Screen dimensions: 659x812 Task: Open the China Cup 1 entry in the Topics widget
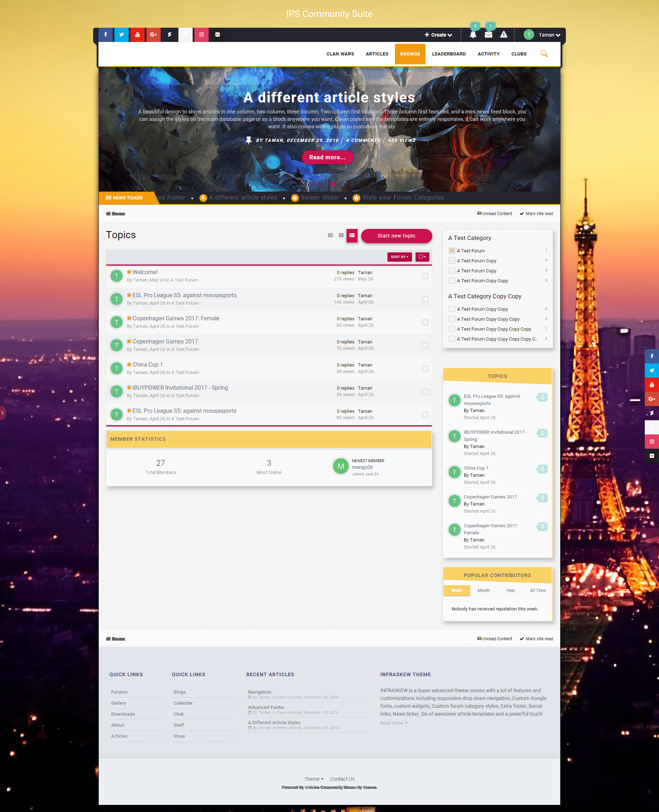pos(476,468)
